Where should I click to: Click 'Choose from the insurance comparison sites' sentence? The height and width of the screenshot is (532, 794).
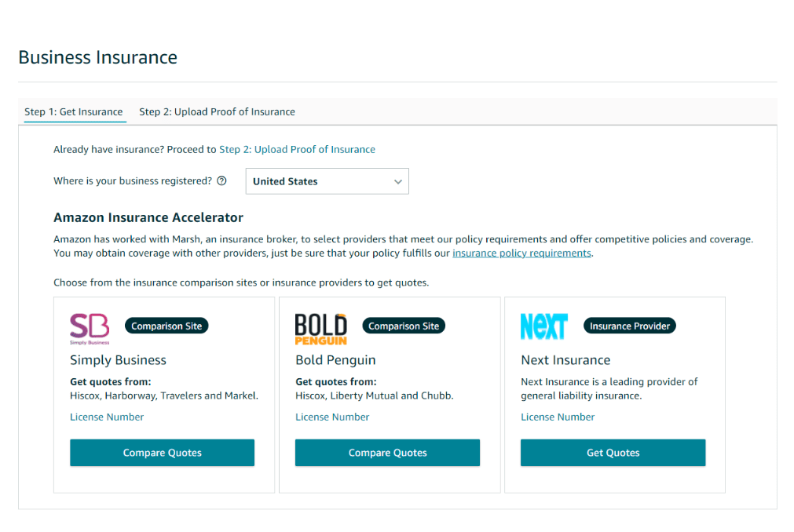[241, 282]
